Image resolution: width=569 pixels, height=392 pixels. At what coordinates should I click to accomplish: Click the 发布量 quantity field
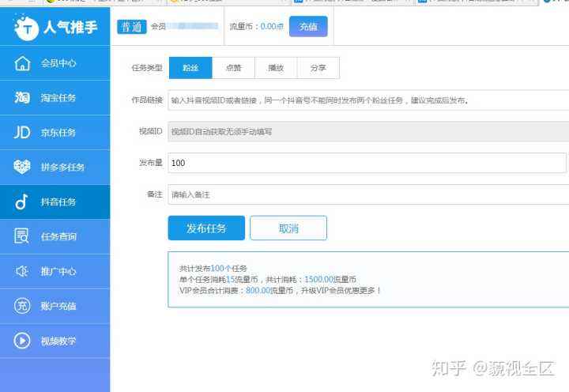pos(367,163)
